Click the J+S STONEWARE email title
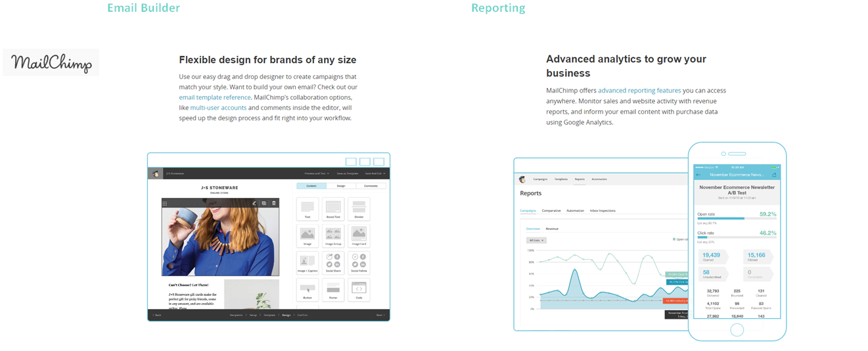This screenshot has width=868, height=351. (219, 187)
